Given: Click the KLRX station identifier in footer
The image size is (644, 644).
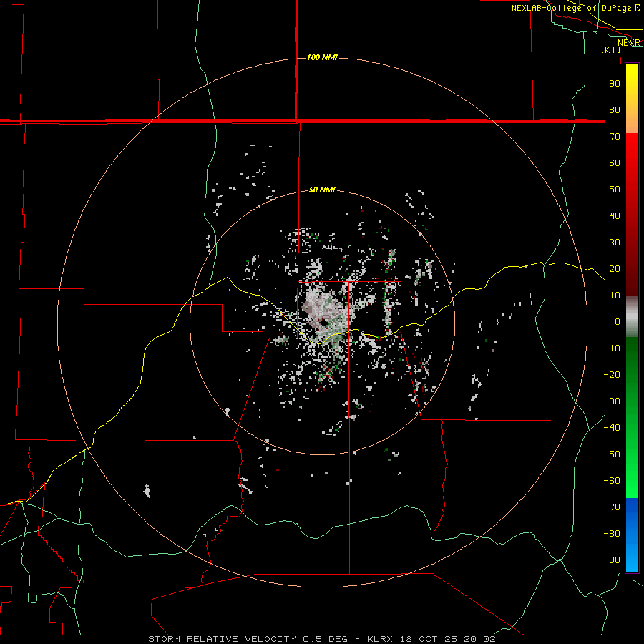Looking at the screenshot, I should pyautogui.click(x=379, y=639).
